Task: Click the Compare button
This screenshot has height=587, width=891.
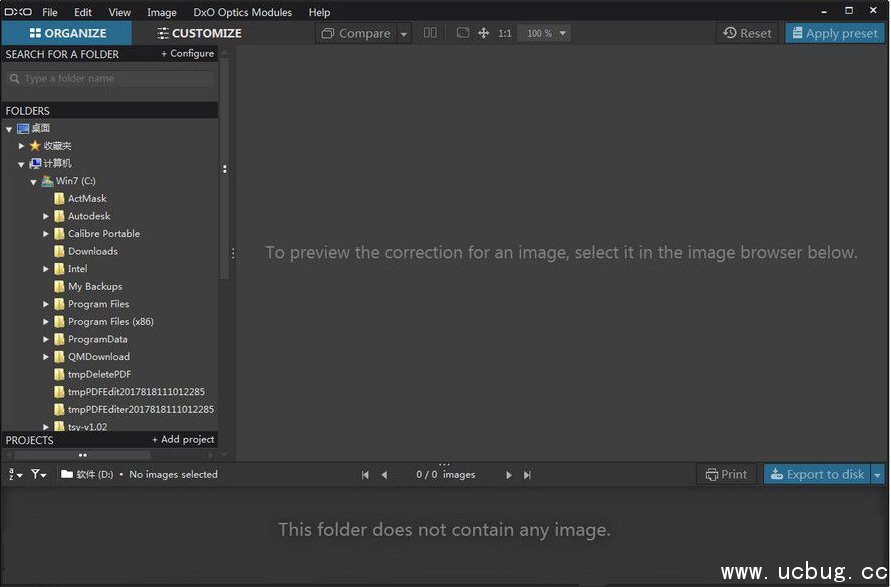Action: pos(356,33)
